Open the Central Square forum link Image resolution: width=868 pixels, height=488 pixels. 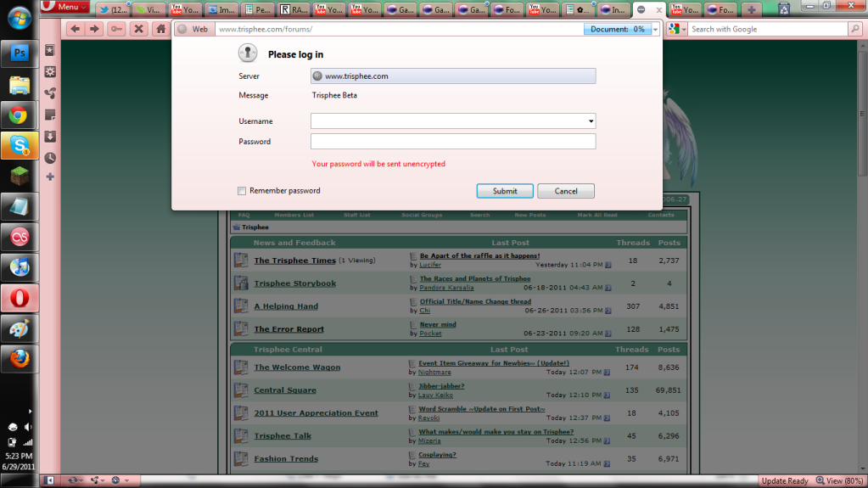(x=285, y=390)
